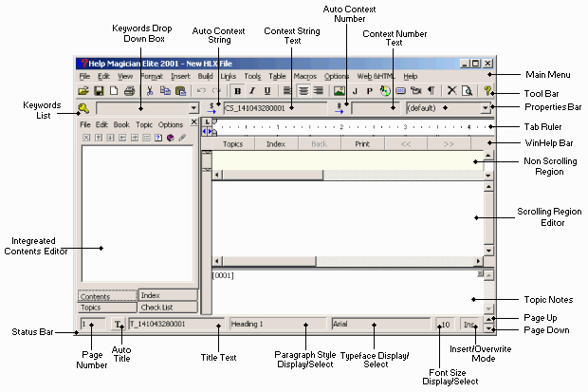This screenshot has height=392, width=588.
Task: Open the Heading 1 paragraph style selector
Action: click(278, 324)
